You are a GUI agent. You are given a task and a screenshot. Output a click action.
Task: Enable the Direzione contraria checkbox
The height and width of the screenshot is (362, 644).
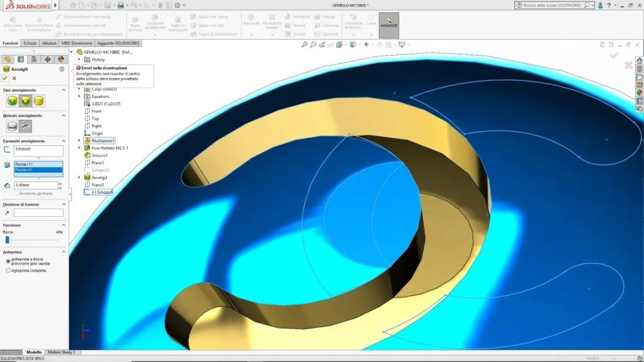16,193
